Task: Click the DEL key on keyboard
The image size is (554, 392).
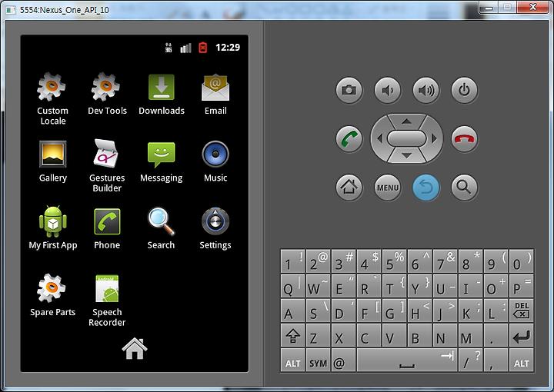Action: 522,311
